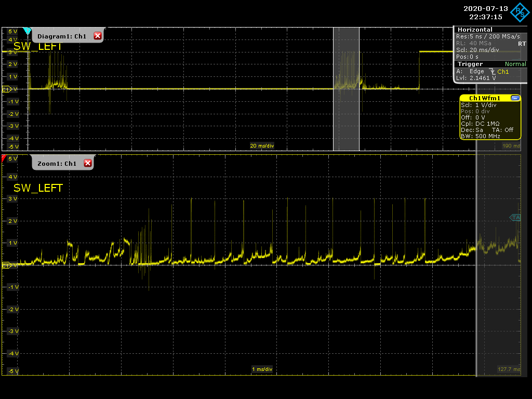Click the red corner marker of Zoom1
Image resolution: width=532 pixels, height=399 pixels.
click(4, 157)
